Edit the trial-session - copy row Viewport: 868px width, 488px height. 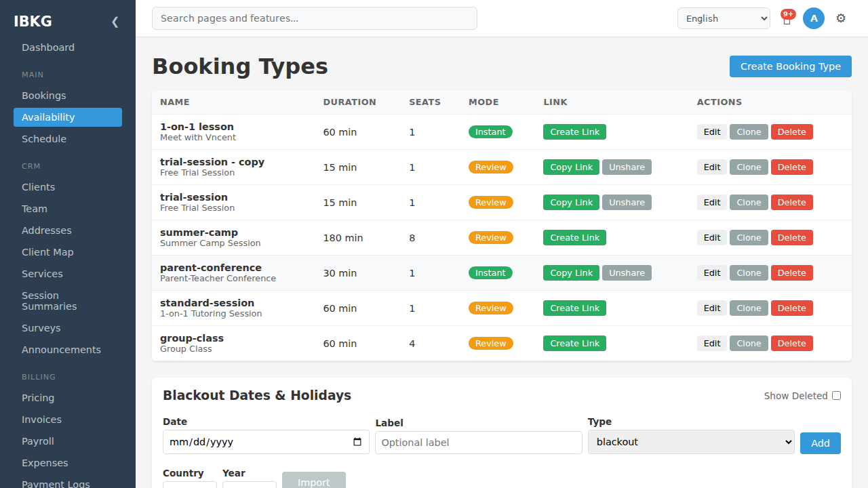(712, 167)
